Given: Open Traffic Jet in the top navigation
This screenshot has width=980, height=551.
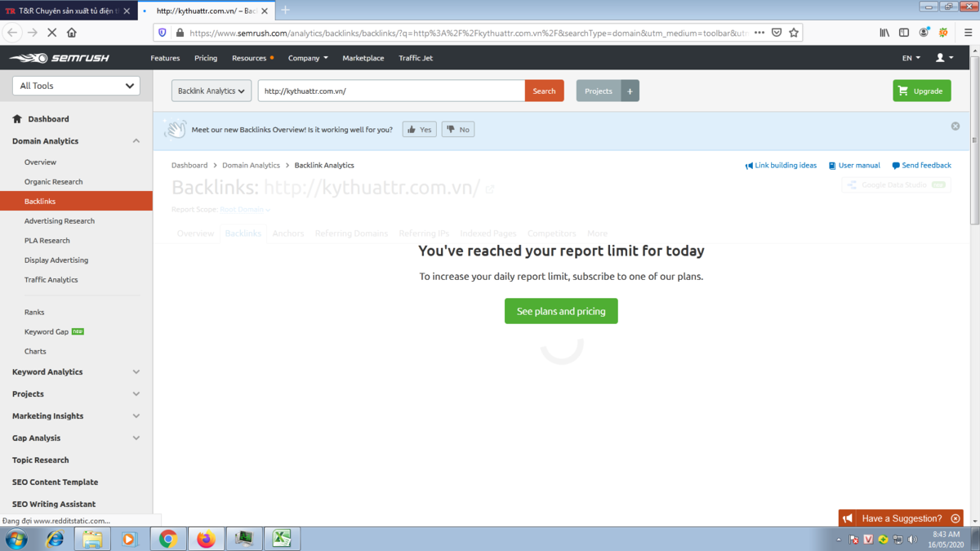Looking at the screenshot, I should (x=416, y=58).
